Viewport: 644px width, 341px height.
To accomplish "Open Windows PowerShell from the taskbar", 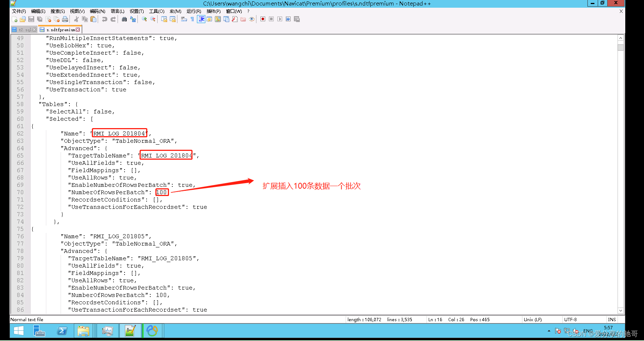I will tap(62, 331).
